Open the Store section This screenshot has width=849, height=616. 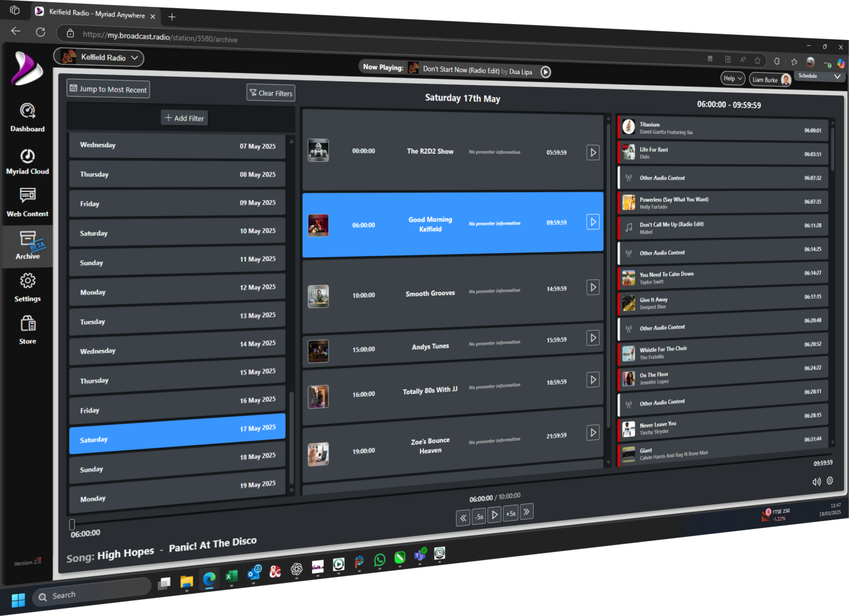(27, 329)
